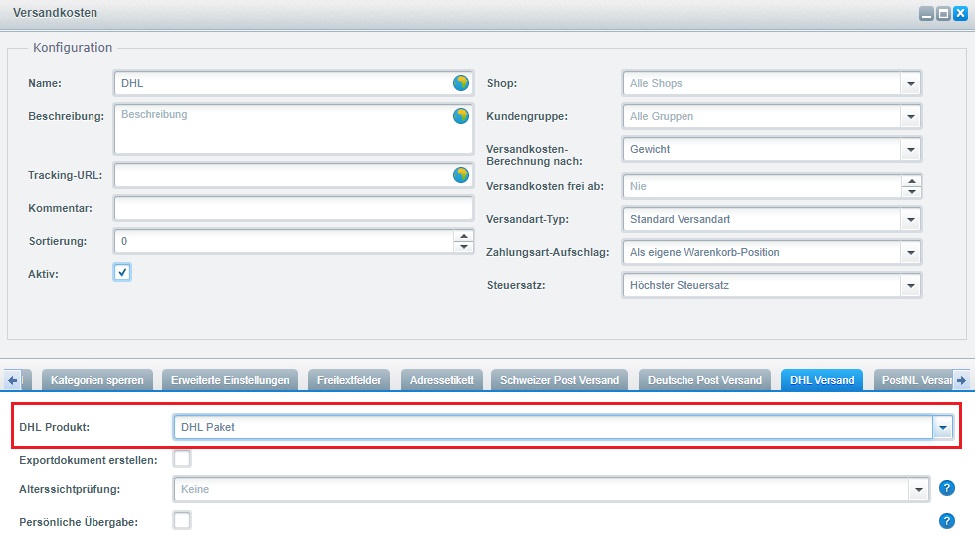Viewport: 975px width, 550px height.
Task: Click the DHL Paket product field
Action: 553,427
